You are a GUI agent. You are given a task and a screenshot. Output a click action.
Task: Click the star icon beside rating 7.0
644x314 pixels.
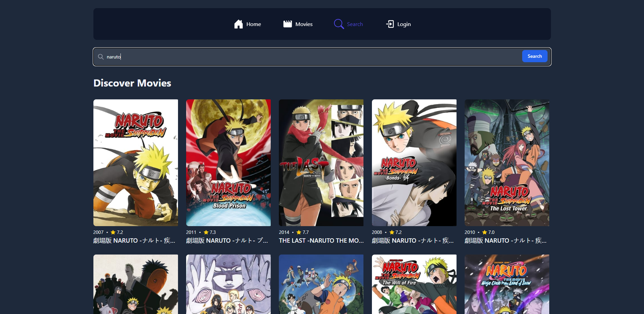485,232
